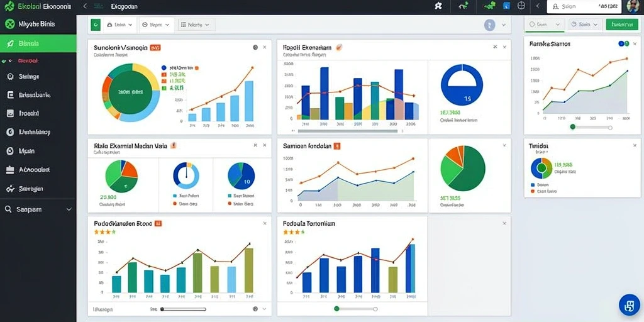Click the gray round info icon in toolbar
The height and width of the screenshot is (322, 644).
489,25
